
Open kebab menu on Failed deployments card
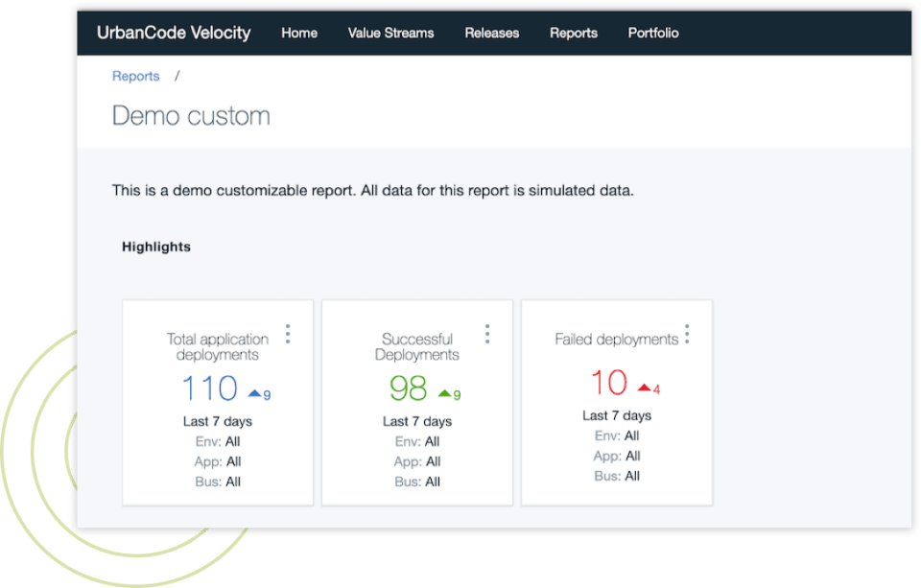pyautogui.click(x=687, y=334)
